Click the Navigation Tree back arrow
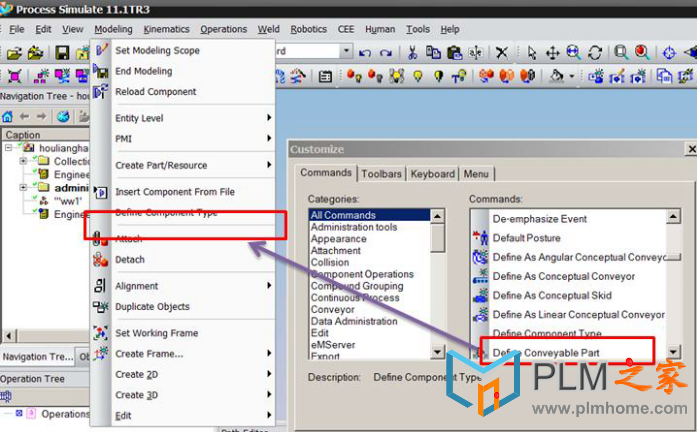Image resolution: width=697 pixels, height=432 pixels. (x=24, y=116)
